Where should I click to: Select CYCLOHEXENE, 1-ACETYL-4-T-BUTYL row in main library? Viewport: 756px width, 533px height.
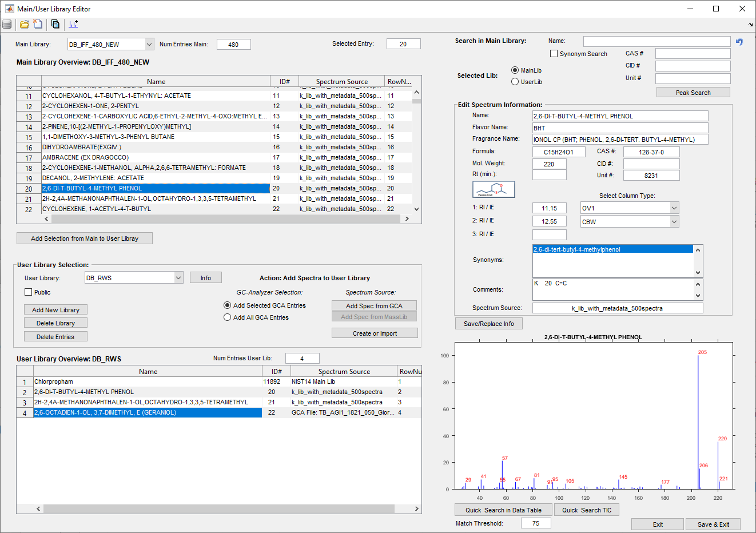pos(155,209)
